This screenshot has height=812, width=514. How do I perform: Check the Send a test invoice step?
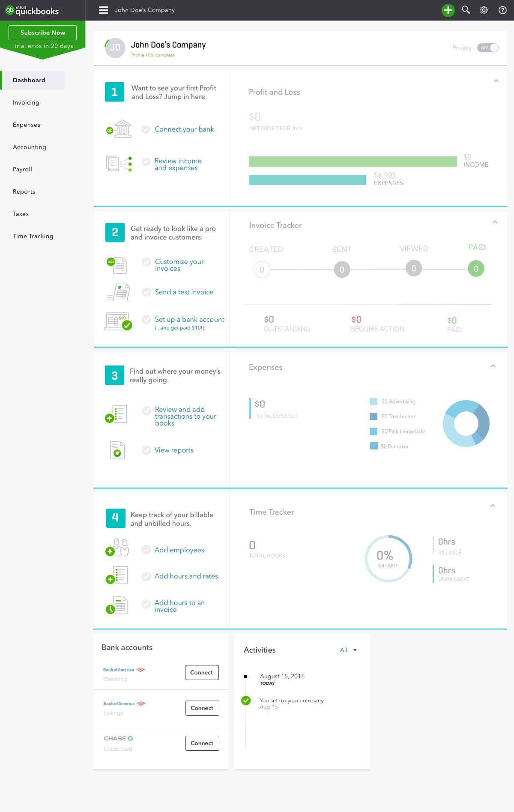(146, 292)
